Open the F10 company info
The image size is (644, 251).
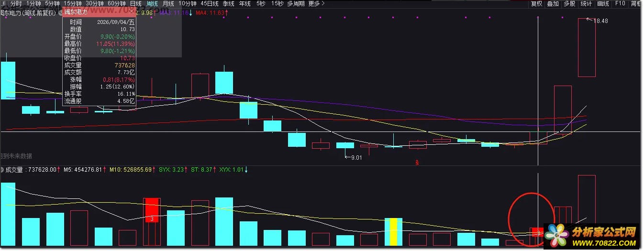620,3
